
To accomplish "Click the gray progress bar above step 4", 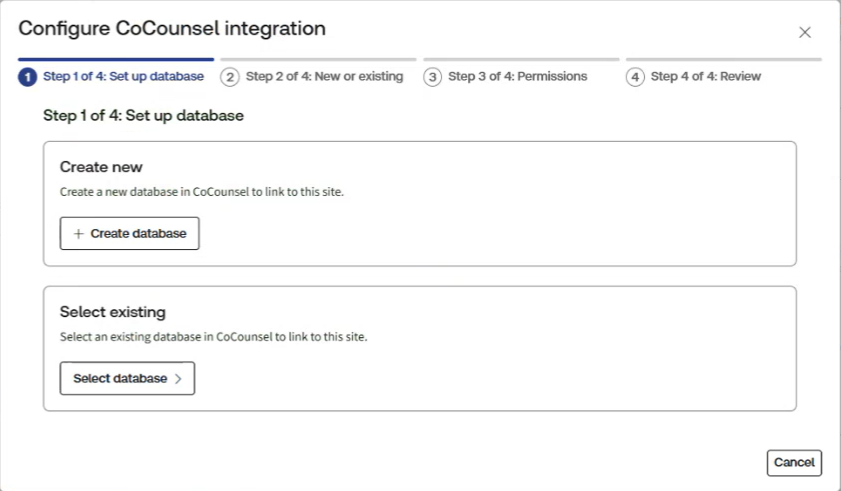I will pyautogui.click(x=723, y=59).
